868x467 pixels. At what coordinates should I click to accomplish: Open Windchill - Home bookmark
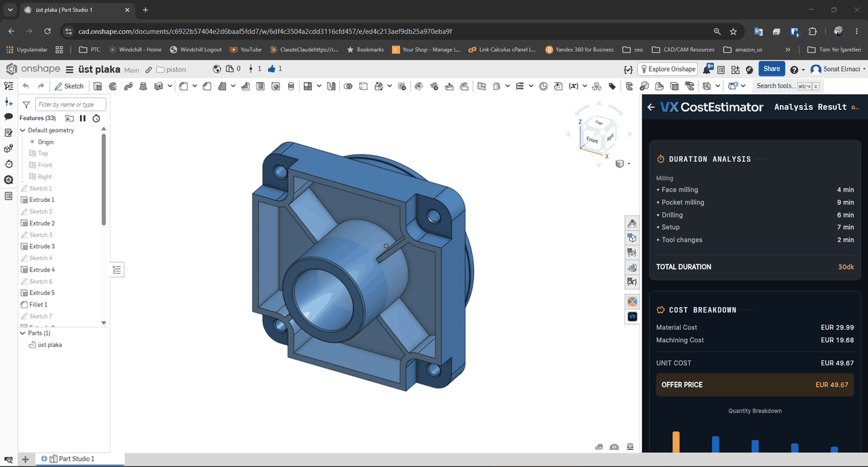point(134,49)
